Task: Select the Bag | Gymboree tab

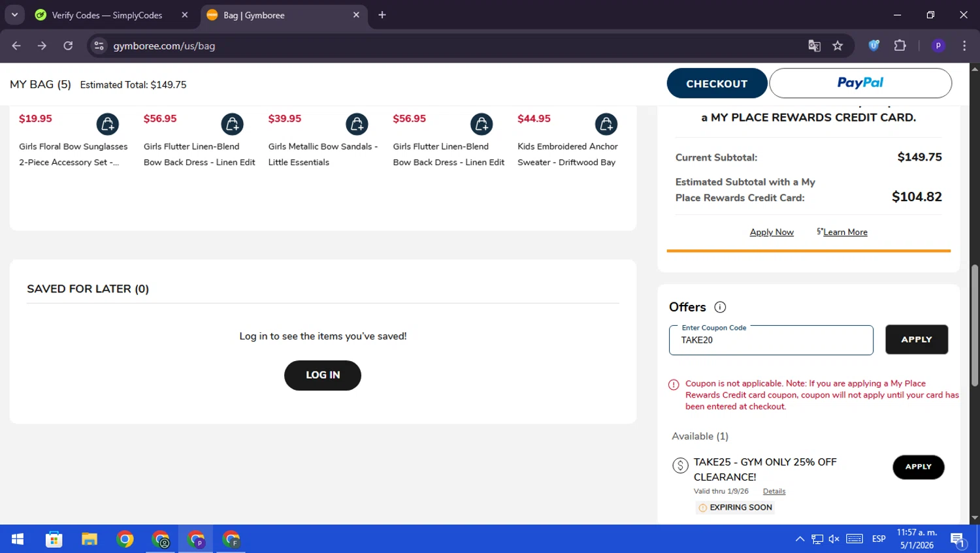Action: point(253,15)
